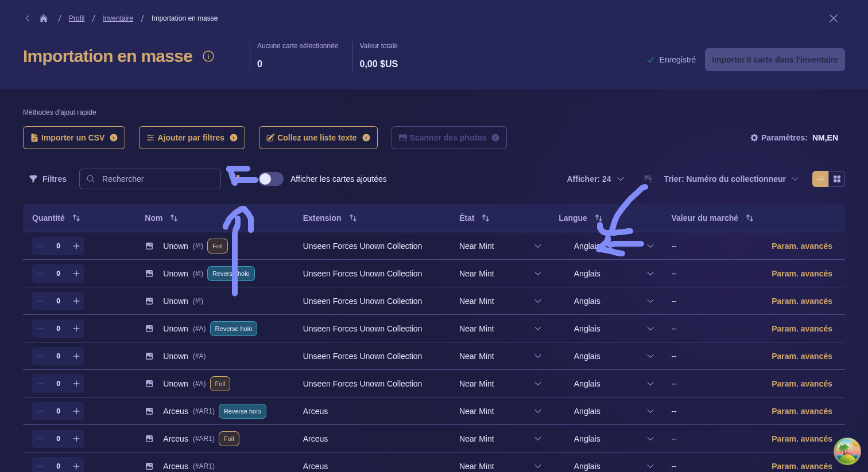Click the back arrow in breadcrumb

click(28, 18)
